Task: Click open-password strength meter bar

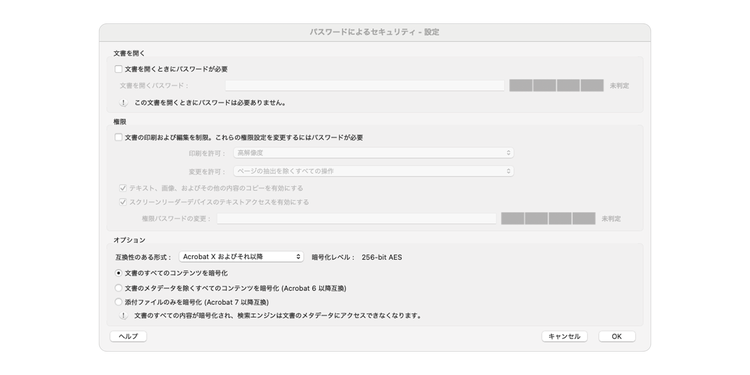Action: [556, 86]
